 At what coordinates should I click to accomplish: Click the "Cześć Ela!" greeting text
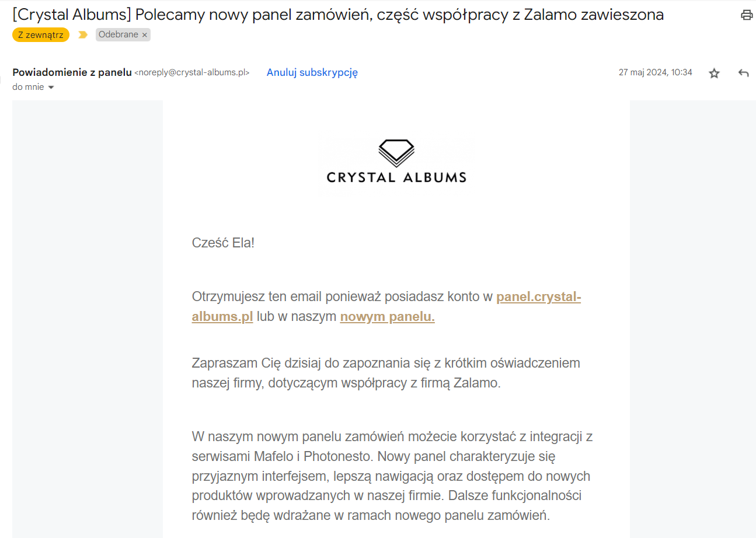coord(223,243)
